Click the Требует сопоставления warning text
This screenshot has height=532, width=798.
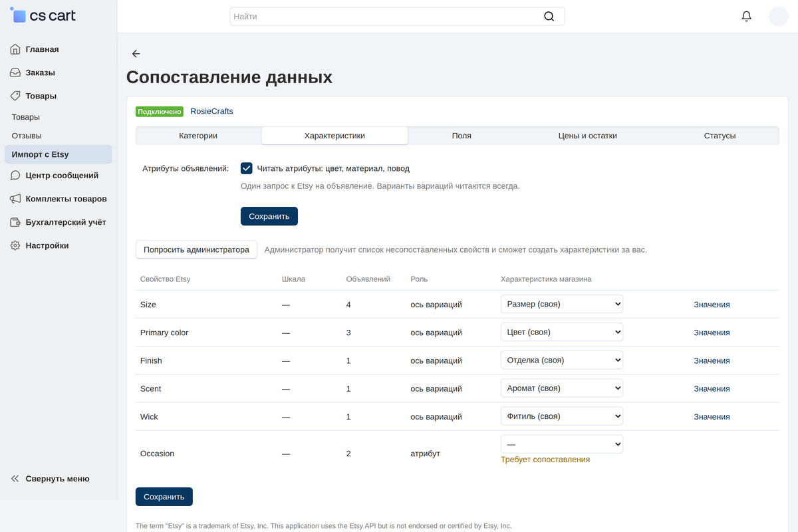coord(545,460)
